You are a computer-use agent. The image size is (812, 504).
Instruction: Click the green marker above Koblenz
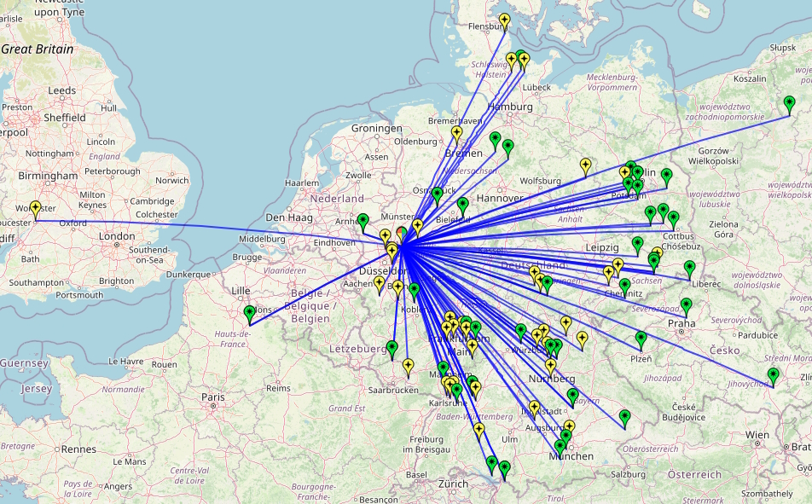tap(415, 291)
